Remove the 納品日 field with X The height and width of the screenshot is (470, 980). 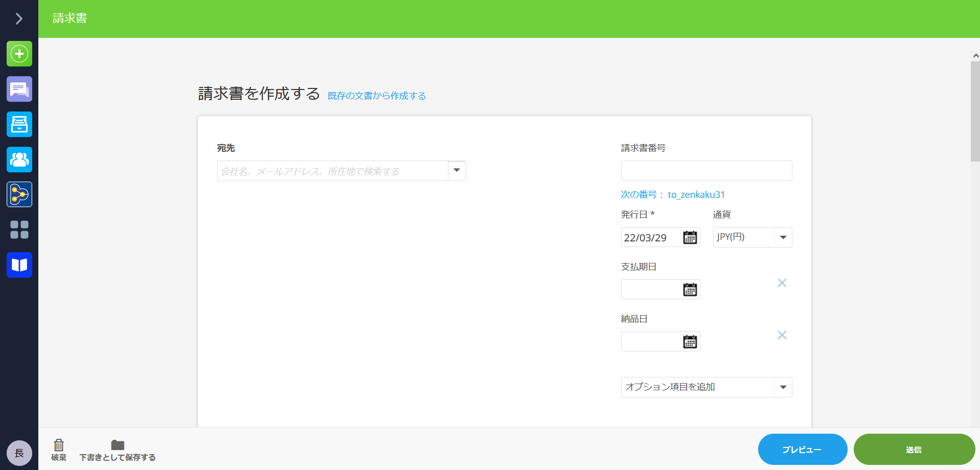point(782,335)
